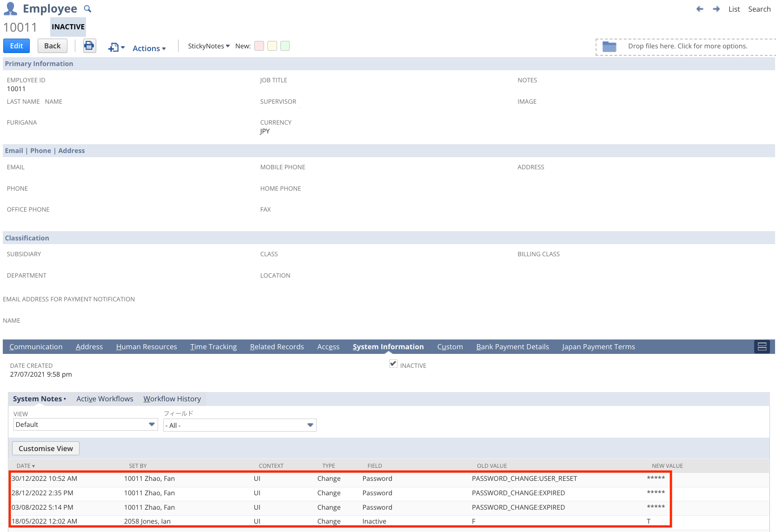This screenshot has width=776, height=532.
Task: Click the 28/12/2022 2:35 PM date cell
Action: pyautogui.click(x=42, y=493)
